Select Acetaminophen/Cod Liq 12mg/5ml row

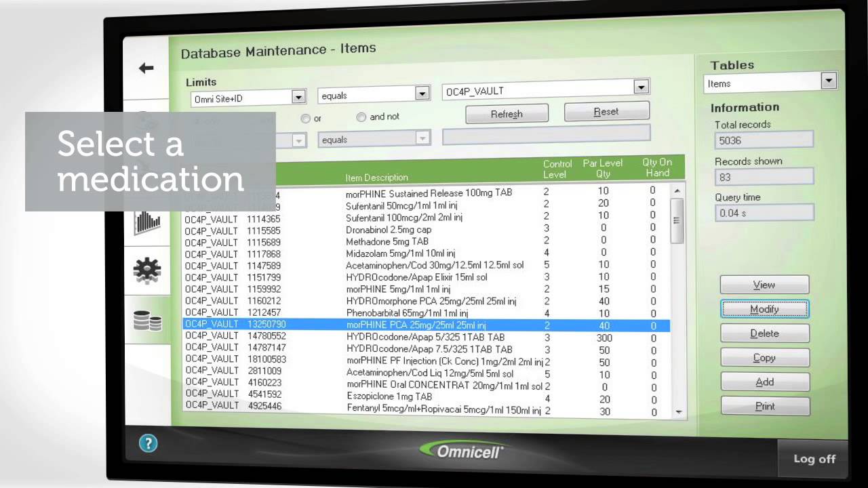(426, 373)
